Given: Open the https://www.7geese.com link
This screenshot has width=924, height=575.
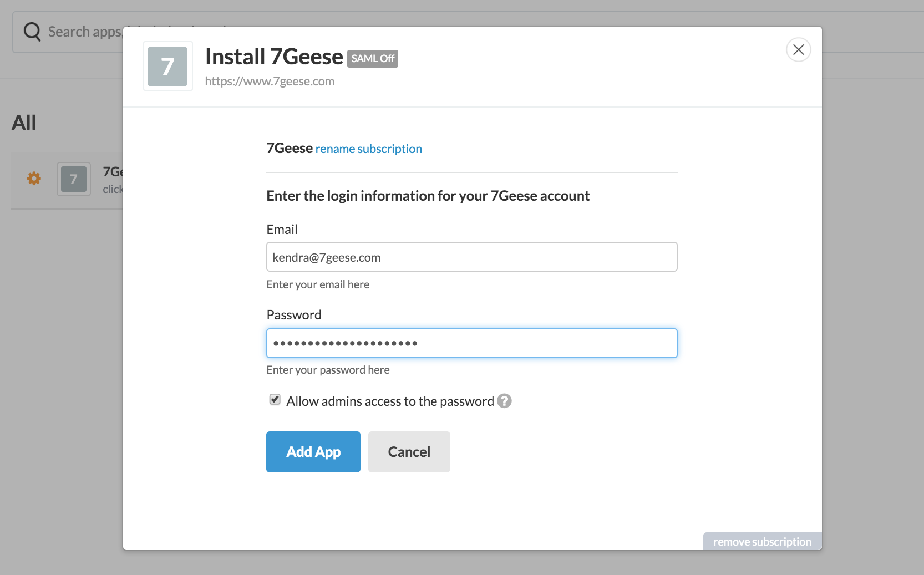Looking at the screenshot, I should click(x=270, y=82).
